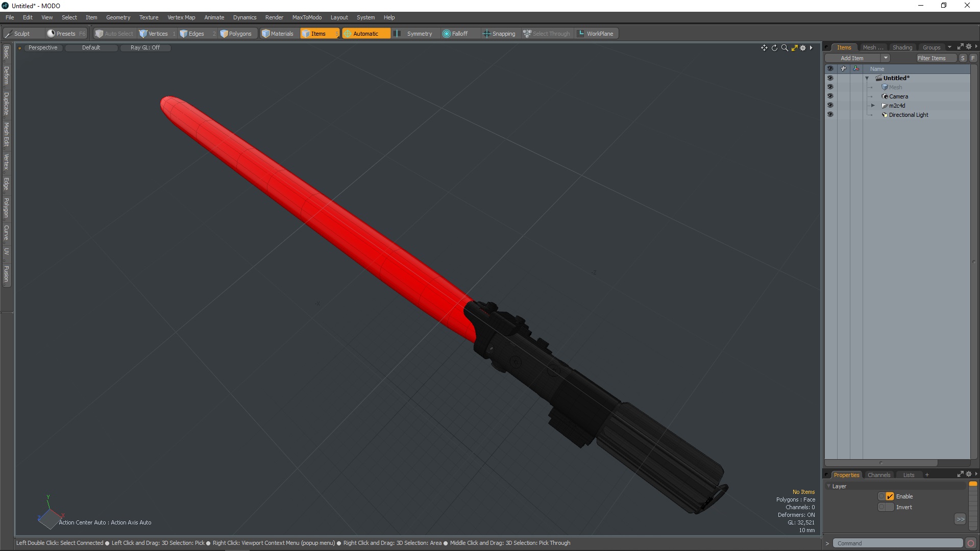This screenshot has width=980, height=551.
Task: Click the Automatic action center button
Action: [366, 34]
